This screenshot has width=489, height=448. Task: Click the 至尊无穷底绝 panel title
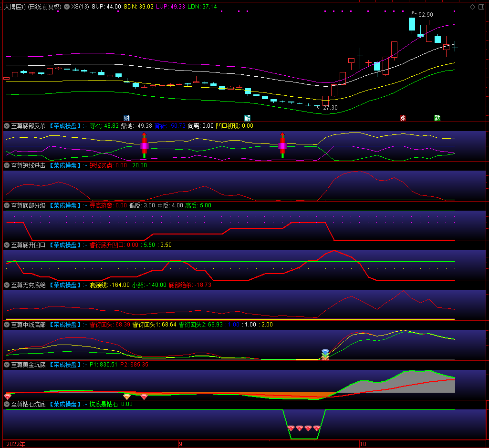[28, 285]
